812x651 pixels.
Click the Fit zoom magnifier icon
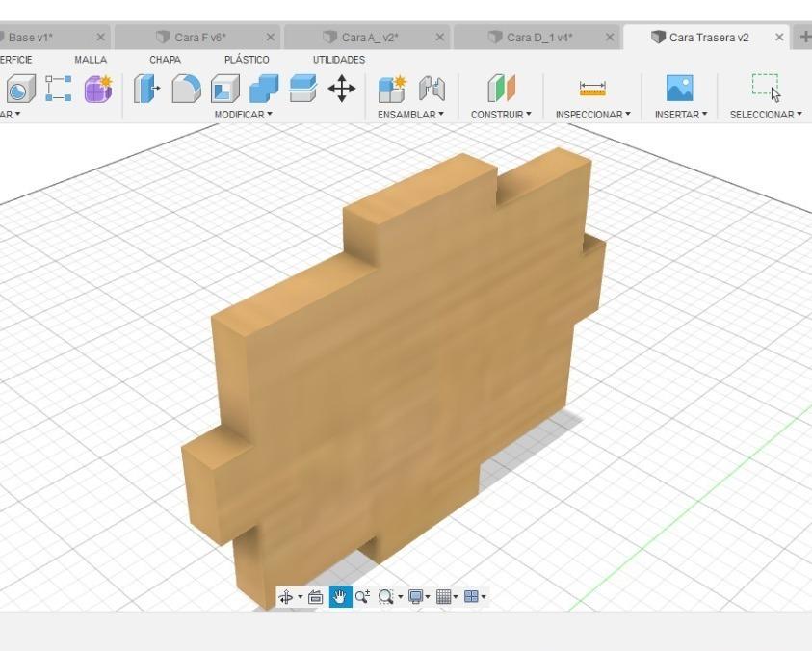[x=385, y=597]
